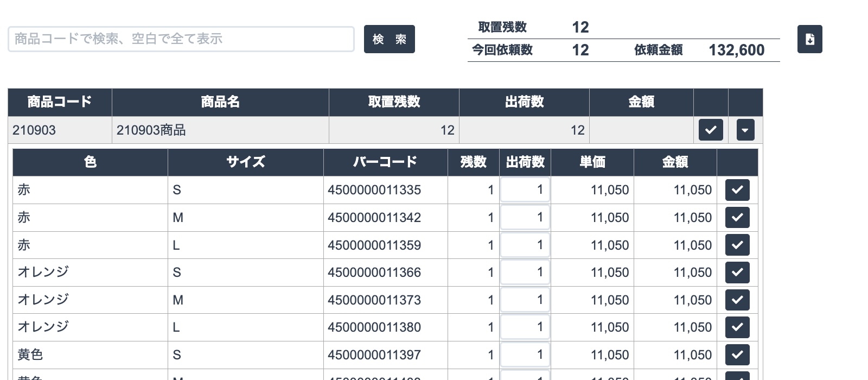
Task: Click checkmark for barcode 4500000011397 row
Action: point(737,354)
